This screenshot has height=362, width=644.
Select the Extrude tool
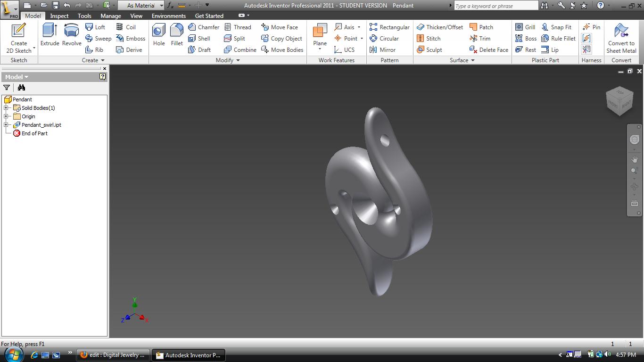click(50, 34)
